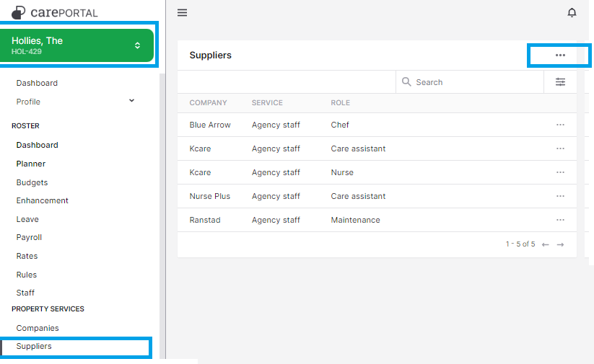Click Care assistant in Nurse Plus row
The height and width of the screenshot is (364, 594).
(358, 196)
